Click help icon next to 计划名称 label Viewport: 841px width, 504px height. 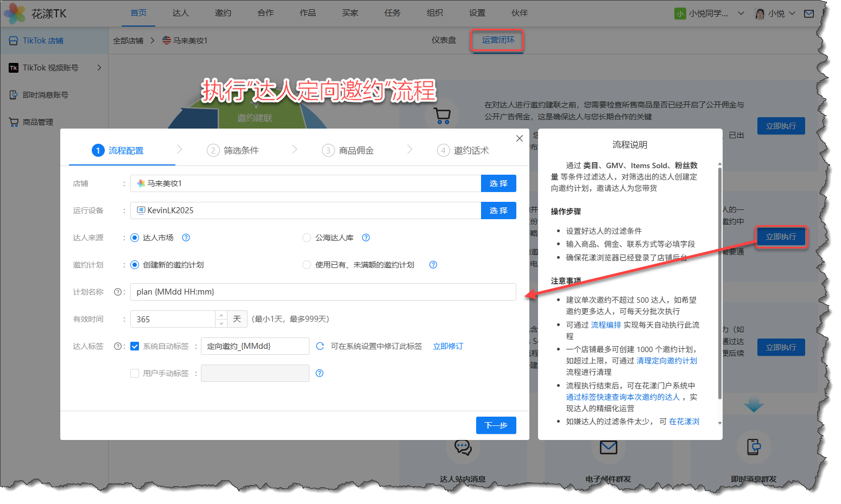click(117, 292)
